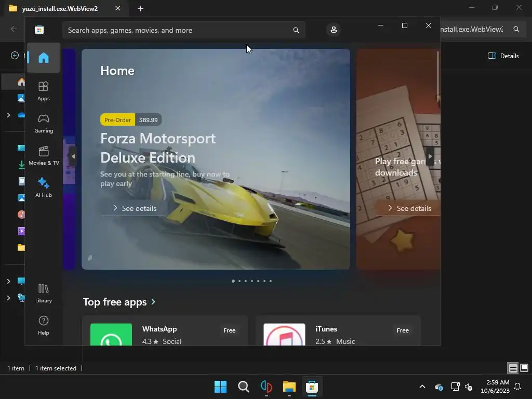Click the Store window vertical scrollbar
The height and width of the screenshot is (399, 532).
(x=438, y=76)
